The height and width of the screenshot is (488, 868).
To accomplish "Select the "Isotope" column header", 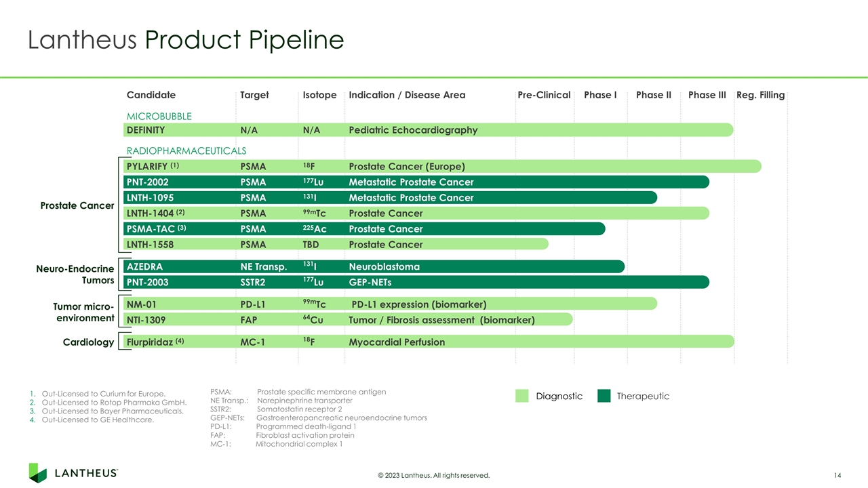I will (x=319, y=95).
